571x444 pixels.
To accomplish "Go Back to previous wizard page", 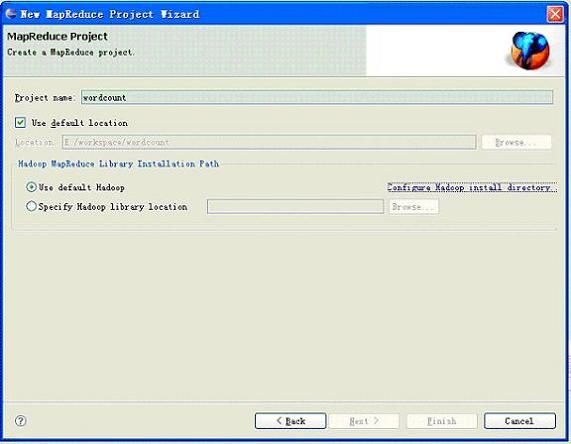I will pos(291,421).
